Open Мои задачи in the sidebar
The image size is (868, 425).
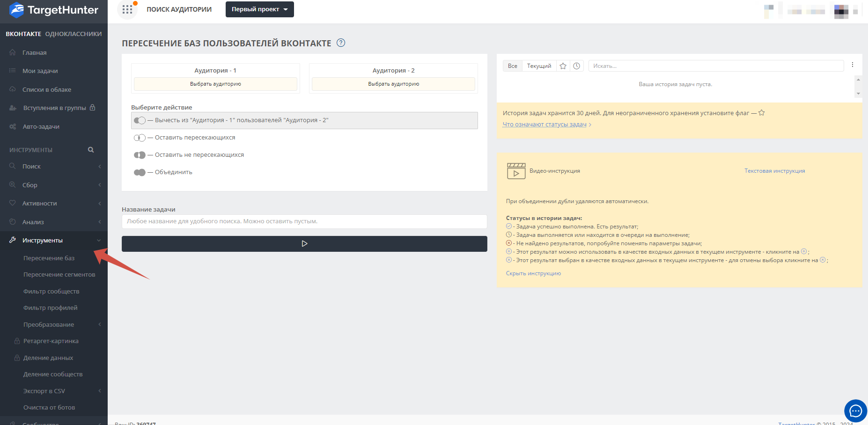pos(40,71)
